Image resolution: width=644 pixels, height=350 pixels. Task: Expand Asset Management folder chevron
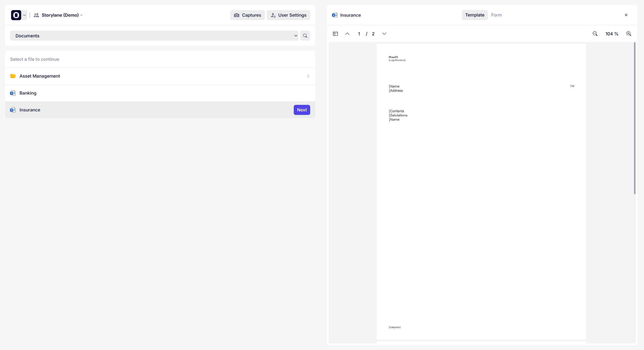coord(308,76)
